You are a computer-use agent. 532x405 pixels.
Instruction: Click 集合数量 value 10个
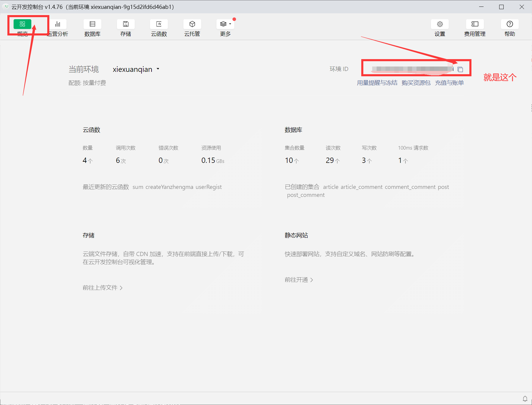coord(292,161)
